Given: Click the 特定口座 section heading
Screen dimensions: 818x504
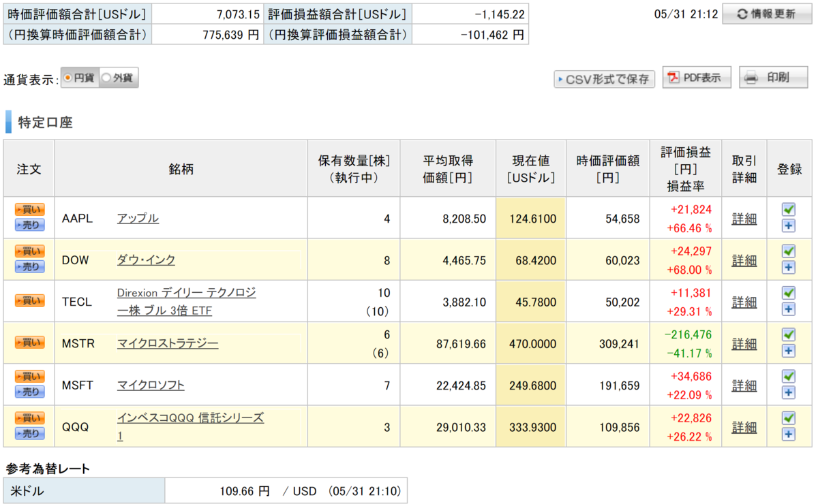Looking at the screenshot, I should coord(45,123).
